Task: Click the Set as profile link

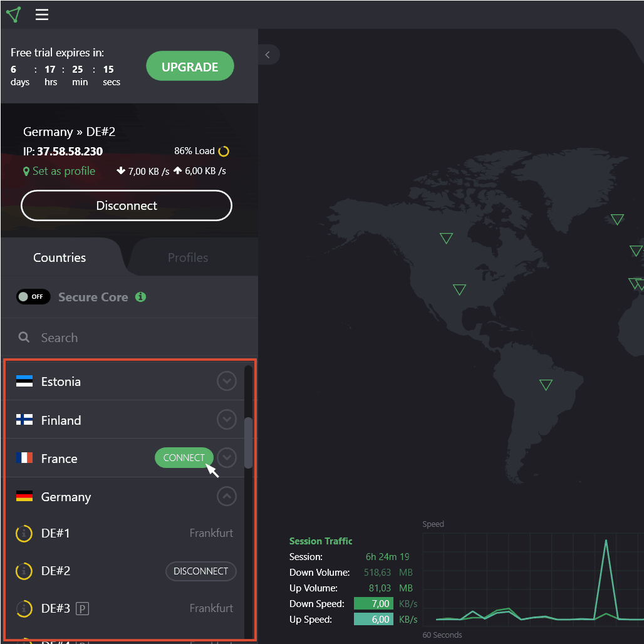Action: [64, 171]
